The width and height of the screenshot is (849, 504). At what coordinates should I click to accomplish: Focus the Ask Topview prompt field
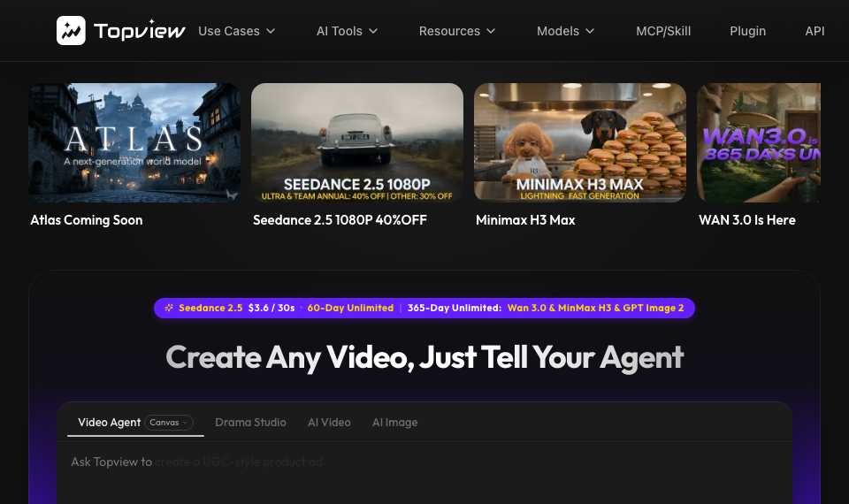click(x=424, y=472)
